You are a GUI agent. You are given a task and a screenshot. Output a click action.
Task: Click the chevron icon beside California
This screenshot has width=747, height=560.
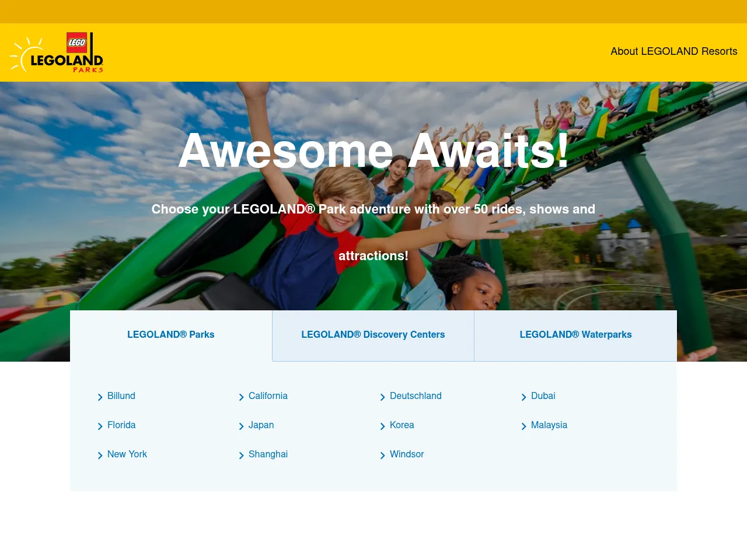click(242, 397)
